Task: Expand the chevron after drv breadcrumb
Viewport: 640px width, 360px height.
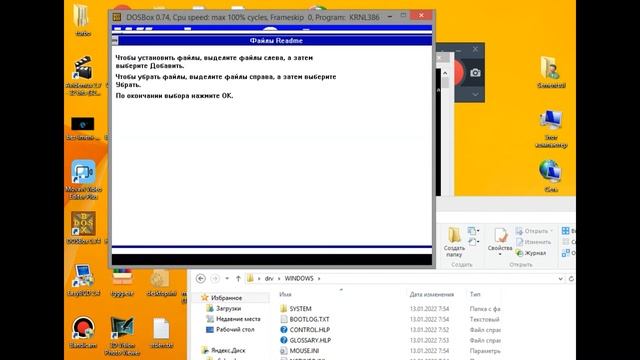Action: (x=279, y=278)
